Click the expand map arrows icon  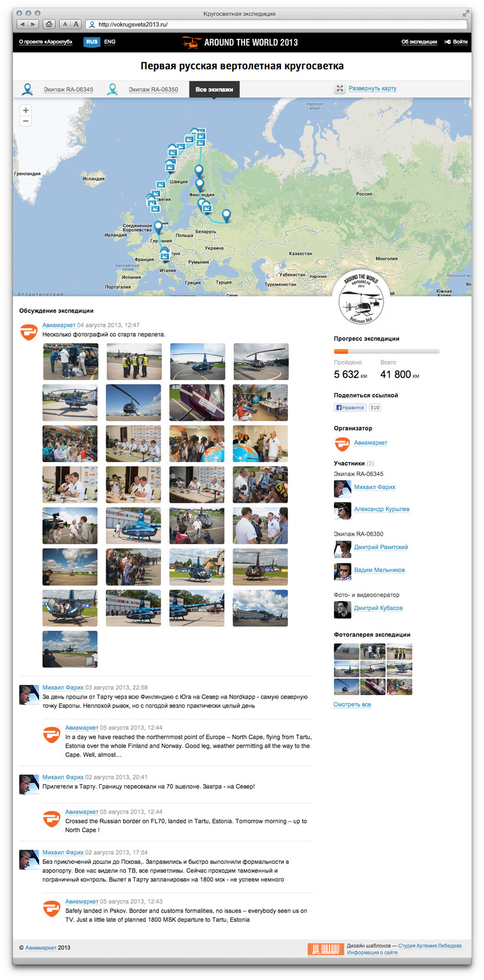point(339,89)
